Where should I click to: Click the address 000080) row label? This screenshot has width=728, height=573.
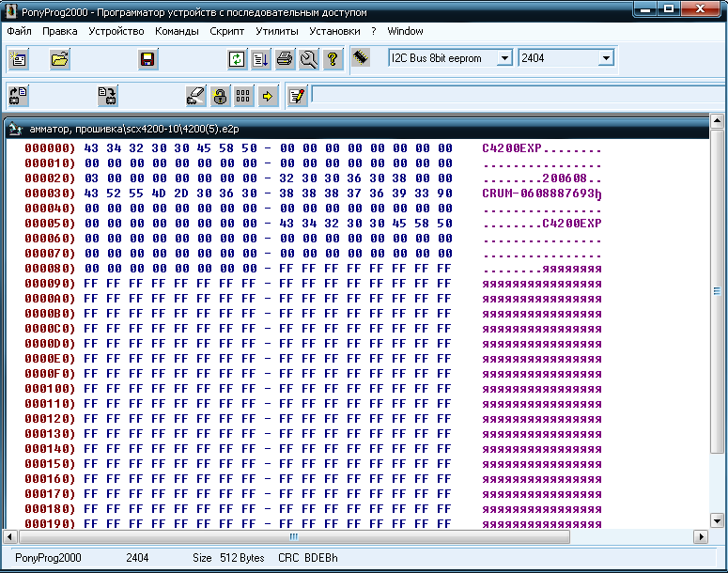(x=50, y=269)
